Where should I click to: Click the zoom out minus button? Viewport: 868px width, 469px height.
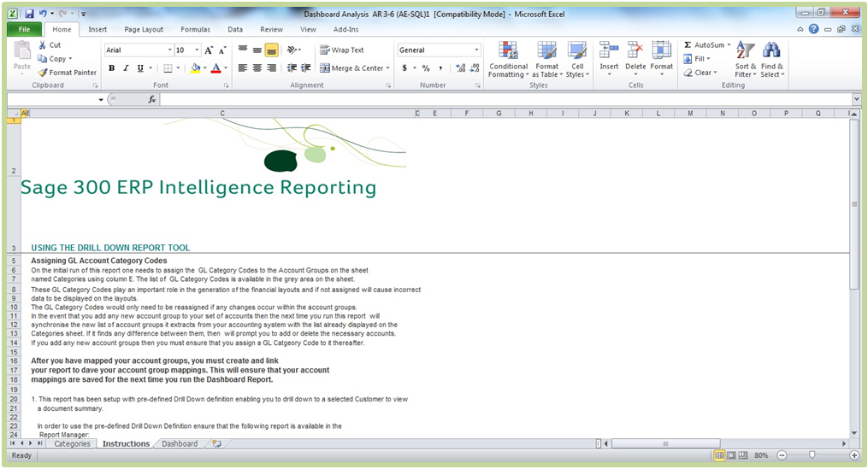point(782,455)
